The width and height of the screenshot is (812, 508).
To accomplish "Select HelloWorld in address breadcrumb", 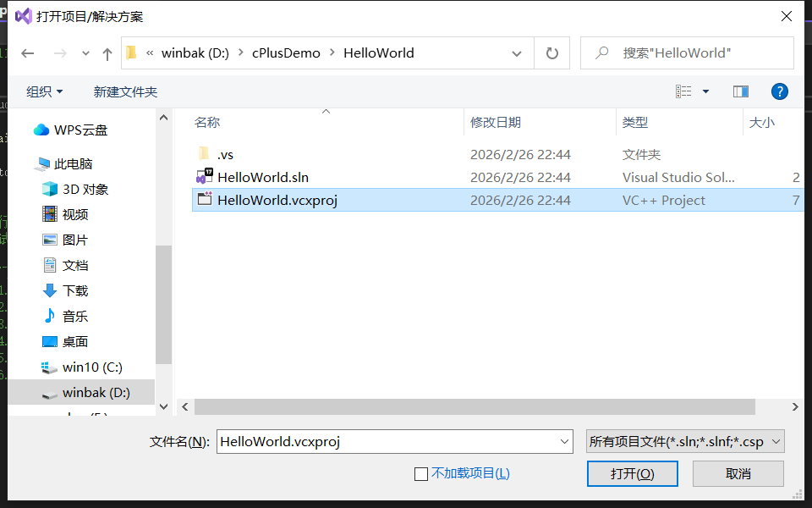I will [379, 52].
